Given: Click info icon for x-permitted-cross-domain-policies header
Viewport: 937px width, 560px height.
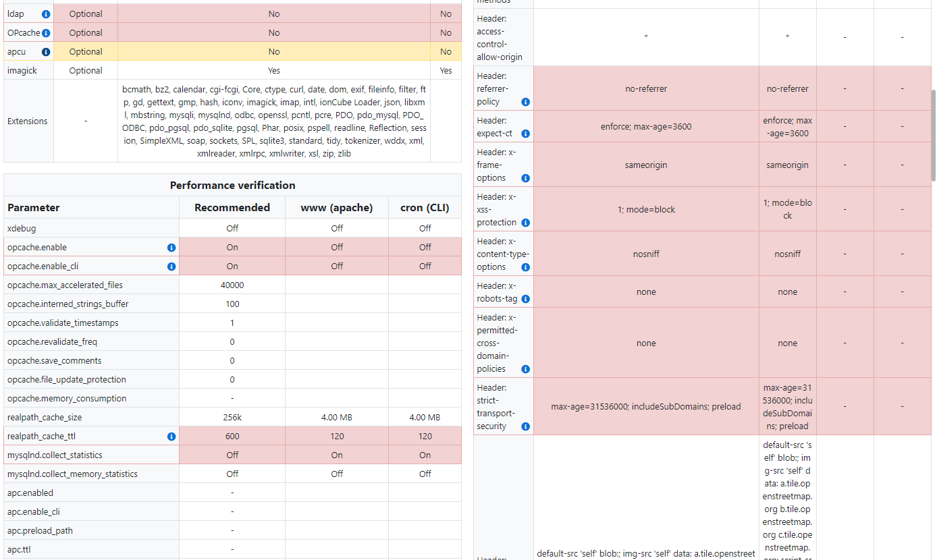Looking at the screenshot, I should 526,370.
